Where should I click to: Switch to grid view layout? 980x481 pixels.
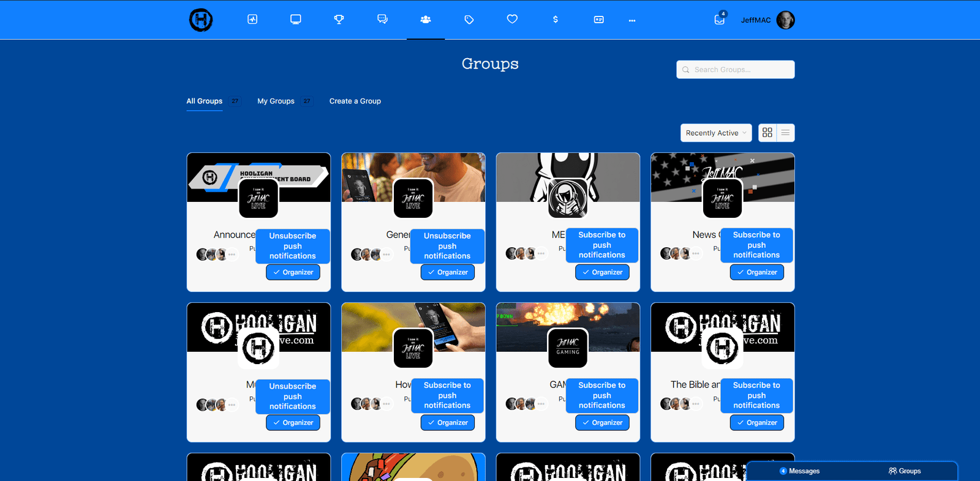(x=767, y=133)
